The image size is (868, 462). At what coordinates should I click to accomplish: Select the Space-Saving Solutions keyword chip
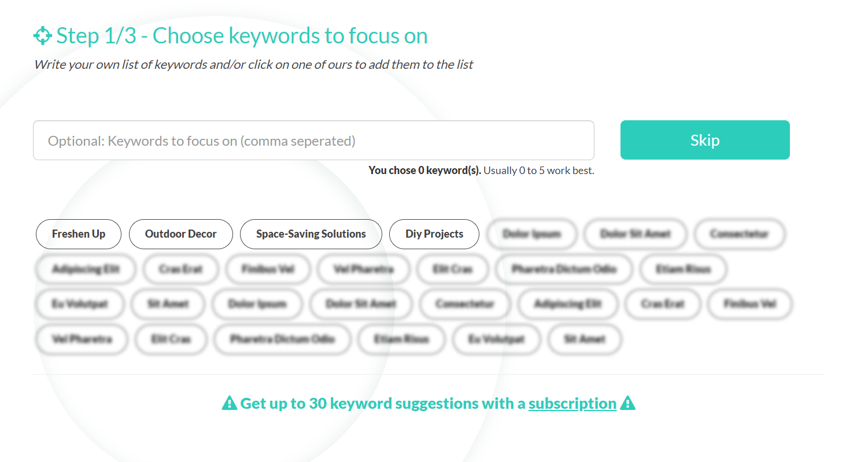point(311,234)
